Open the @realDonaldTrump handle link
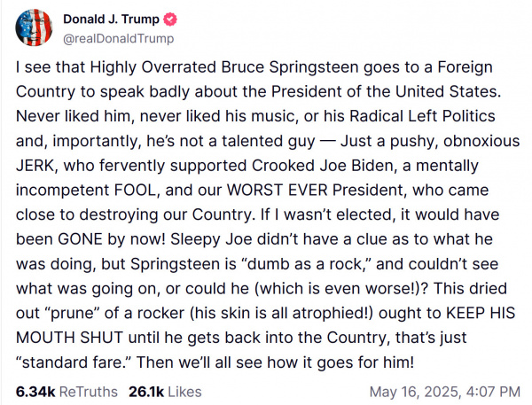This screenshot has height=405, width=532. [119, 38]
